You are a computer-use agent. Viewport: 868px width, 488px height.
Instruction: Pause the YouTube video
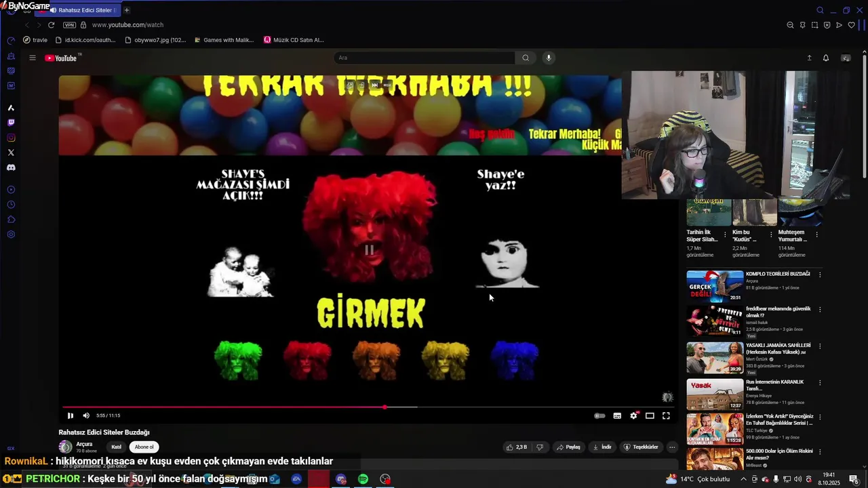pos(70,415)
